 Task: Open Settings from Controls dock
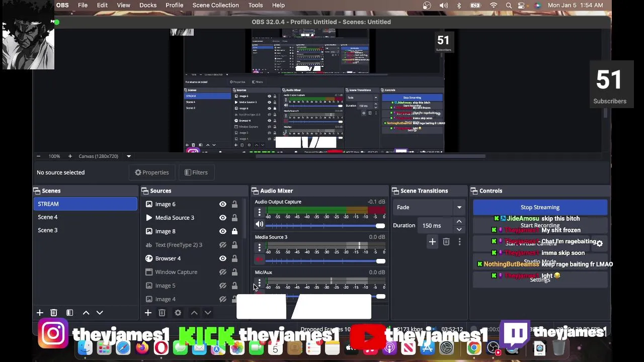coord(540,280)
